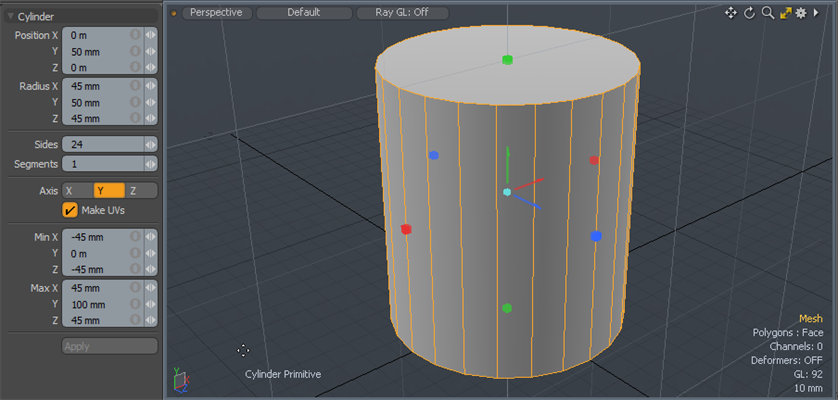Select the Y axis button
This screenshot has height=400, width=838.
(x=109, y=190)
